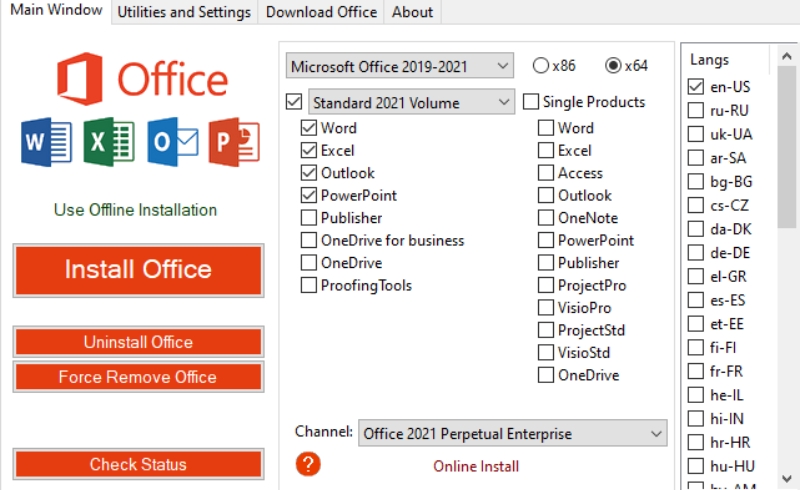Click the PowerPoint app icon

click(x=234, y=142)
